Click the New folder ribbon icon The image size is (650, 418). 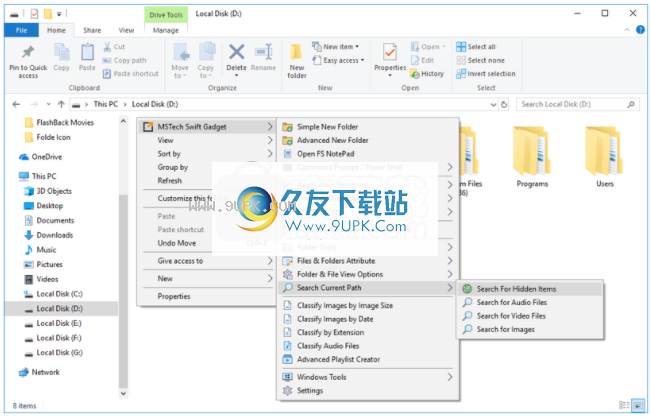point(296,53)
